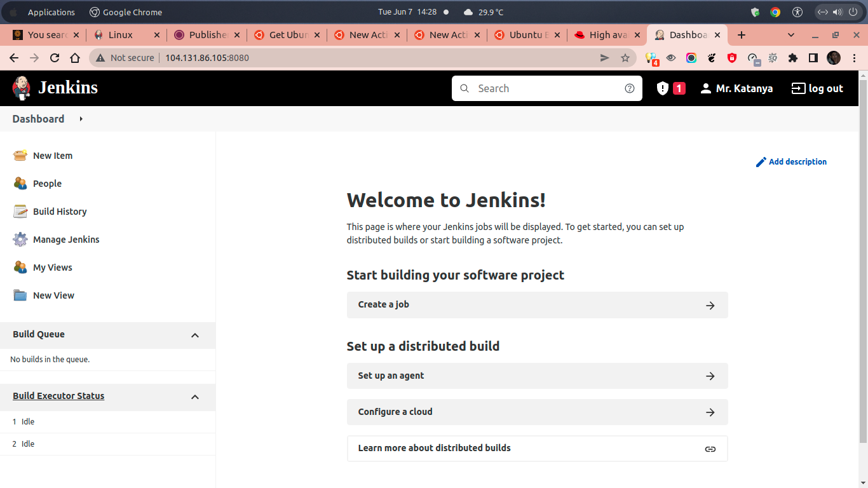Switch to the High availability browser tab
The height and width of the screenshot is (488, 868).
[x=607, y=35]
